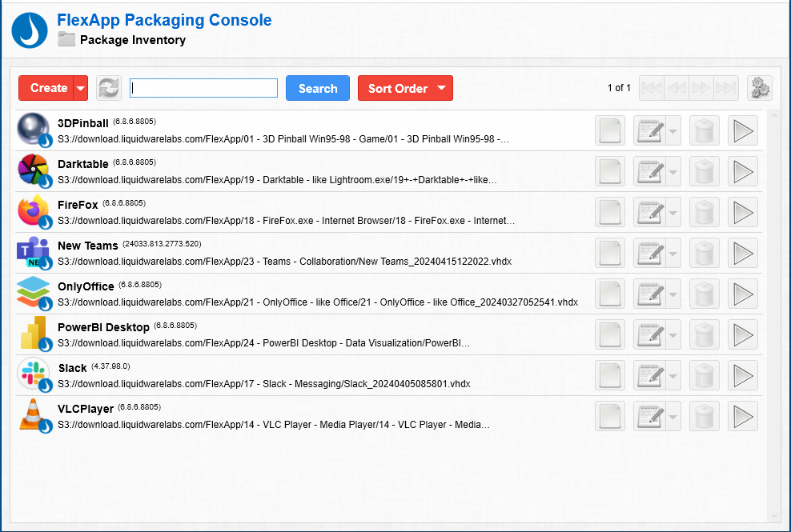Expand edit options arrow for 3DPinball
This screenshot has height=532, width=791.
pos(674,130)
